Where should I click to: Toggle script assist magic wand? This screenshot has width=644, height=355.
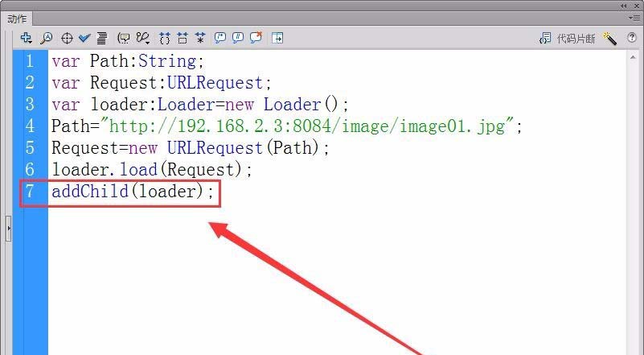(x=609, y=39)
